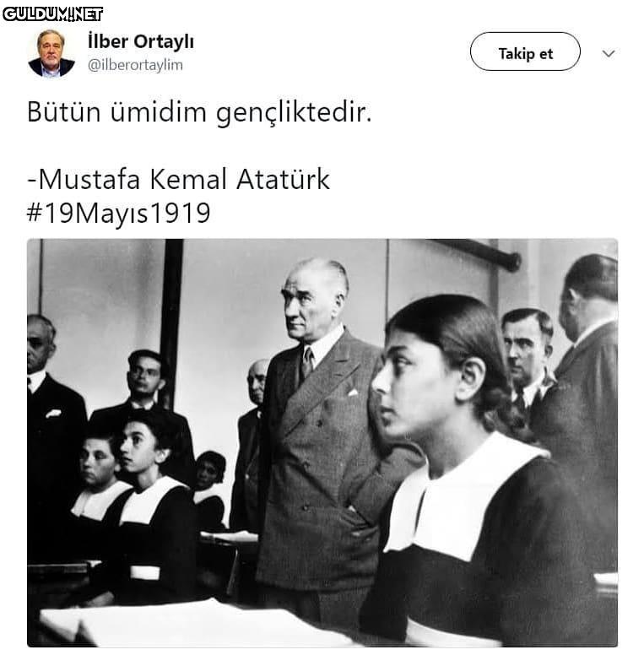Viewport: 644px width, 666px height.
Task: Open the İlber Ortaylı display name
Action: 141,41
